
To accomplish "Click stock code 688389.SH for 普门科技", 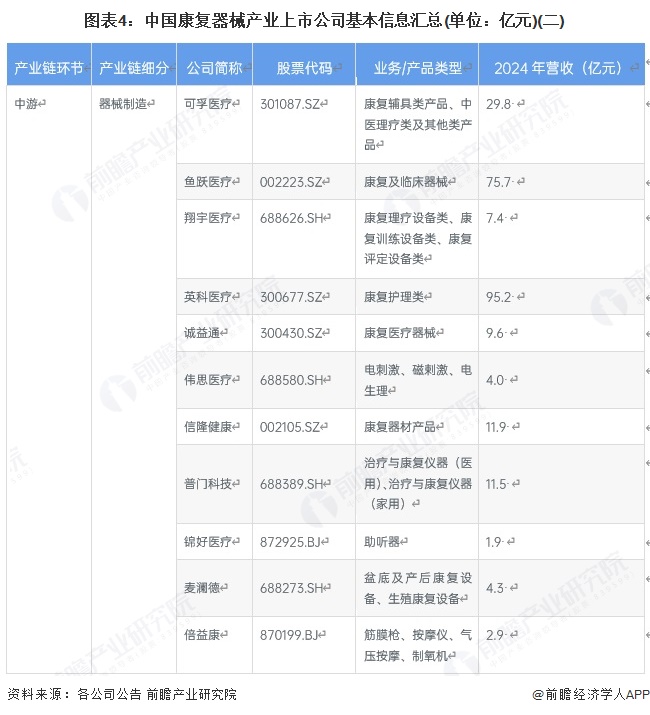I will pyautogui.click(x=294, y=483).
